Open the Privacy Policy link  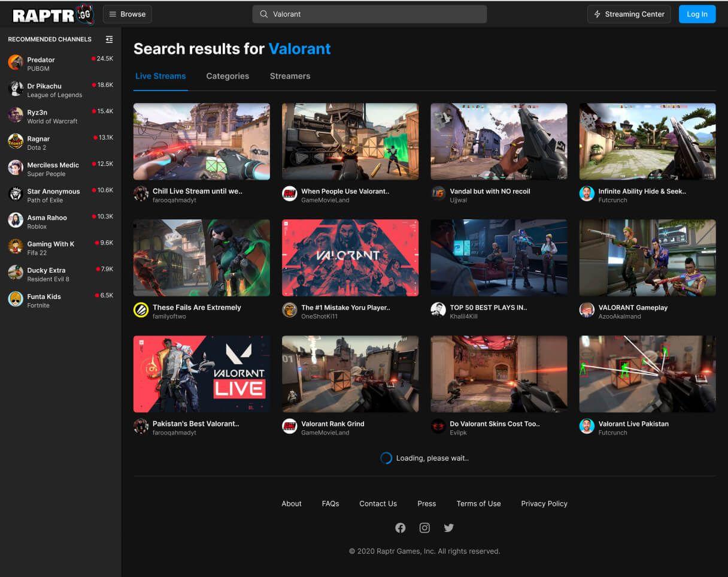point(544,504)
